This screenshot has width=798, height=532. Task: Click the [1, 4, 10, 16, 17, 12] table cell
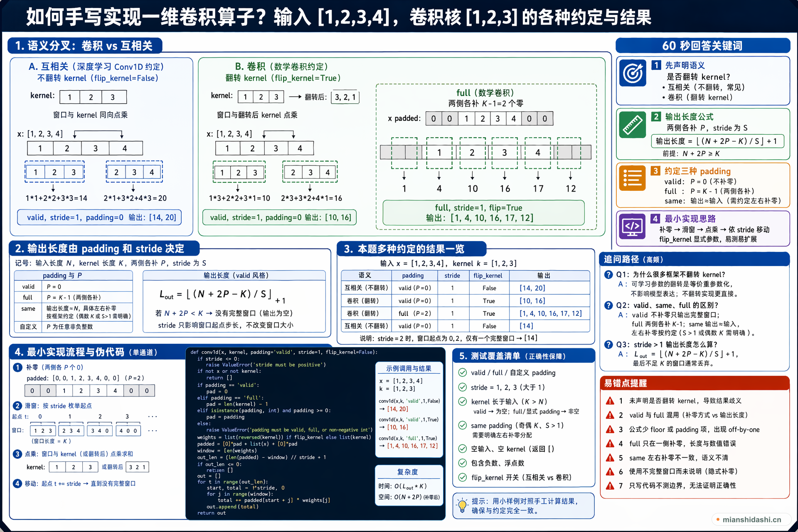550,313
